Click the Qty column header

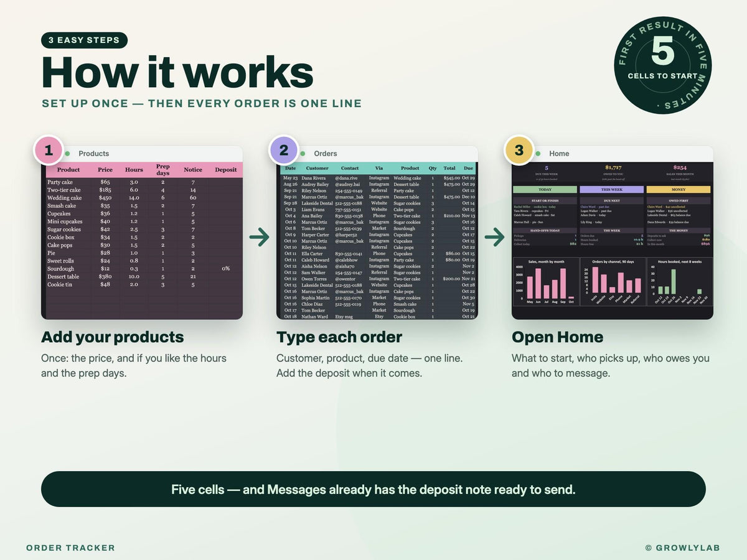(x=433, y=168)
